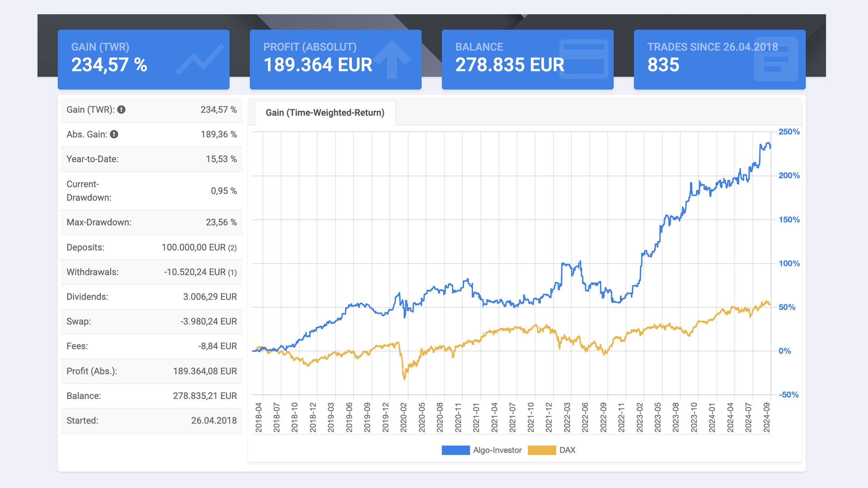Click the Withdrawals row value (1)
The image size is (868, 488).
[232, 272]
